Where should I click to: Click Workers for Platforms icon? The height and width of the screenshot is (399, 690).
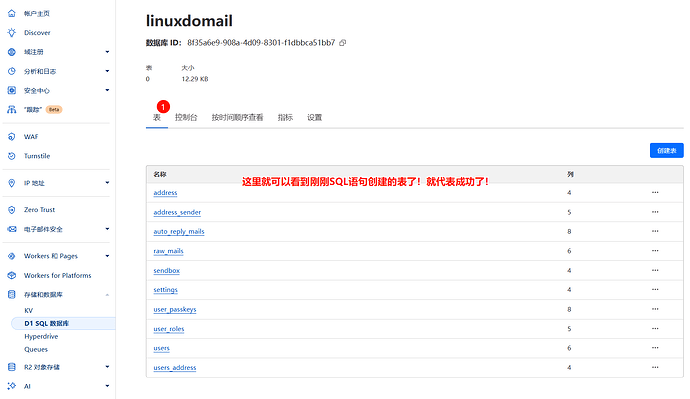(x=12, y=275)
